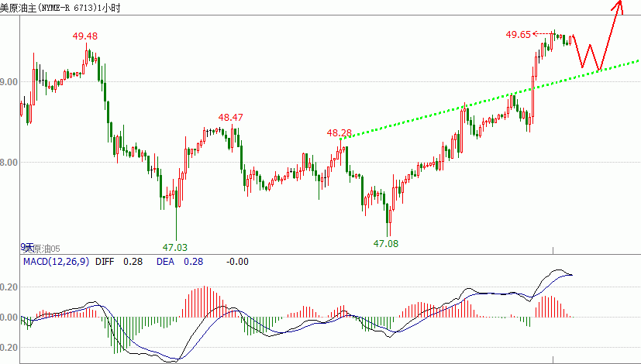Screen dimensions: 641x364
Task: Click the upper 0.20 MACD axis label
Action: [9, 287]
